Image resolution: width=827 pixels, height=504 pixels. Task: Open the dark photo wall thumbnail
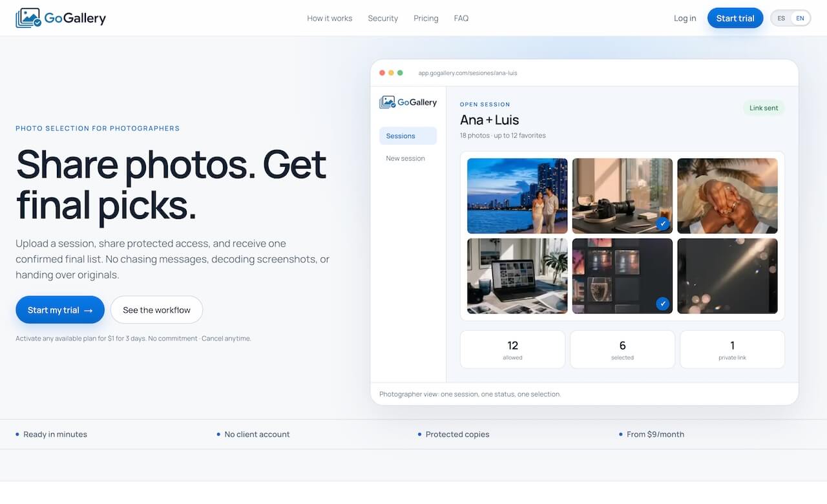(622, 276)
